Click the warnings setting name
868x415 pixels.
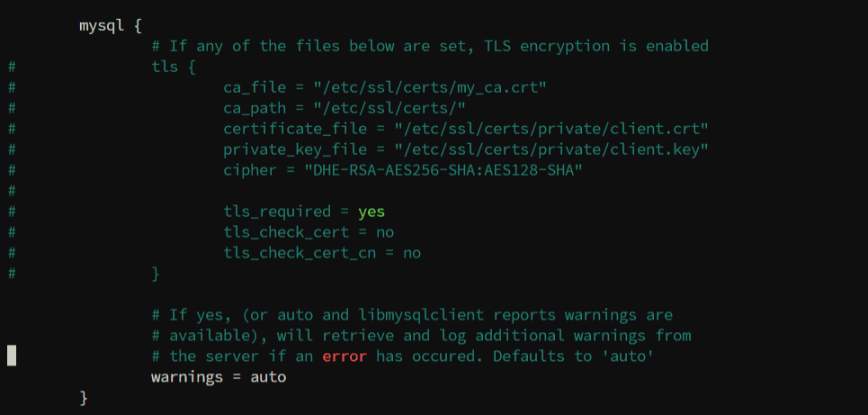point(187,377)
